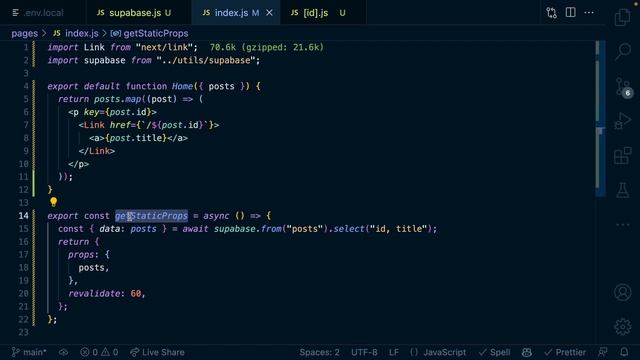Click line number 1 in gutter
Viewport: 640px width, 360px height.
pyautogui.click(x=26, y=47)
